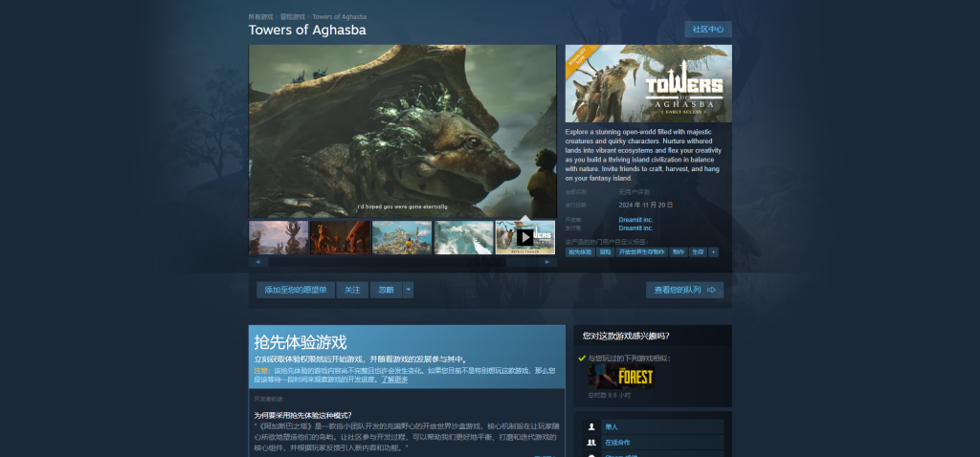Click the 为何要采用抢先体验这种模式? question
This screenshot has width=980, height=457.
(x=302, y=415)
